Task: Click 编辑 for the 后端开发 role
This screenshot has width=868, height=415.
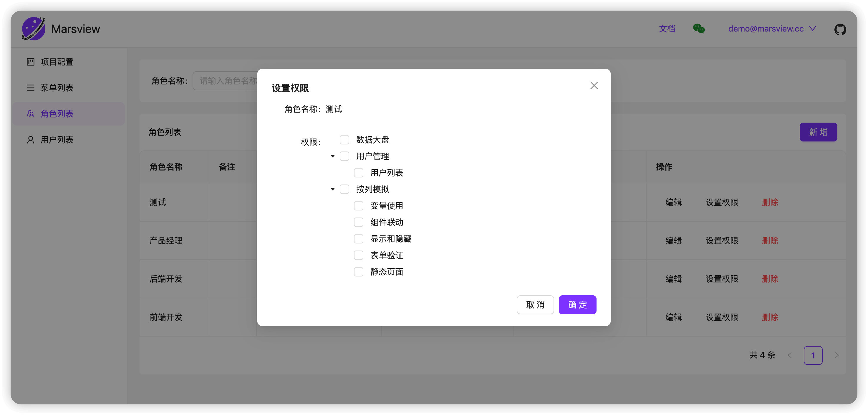Action: (x=673, y=279)
